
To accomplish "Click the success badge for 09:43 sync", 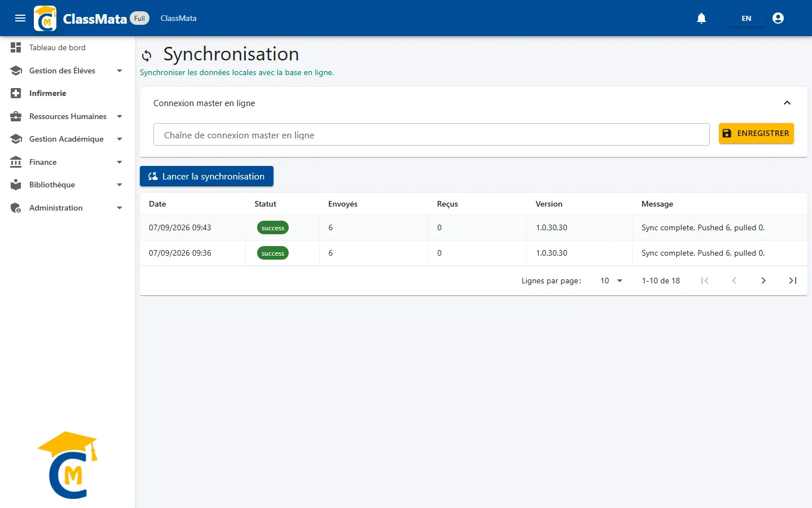I will (273, 227).
